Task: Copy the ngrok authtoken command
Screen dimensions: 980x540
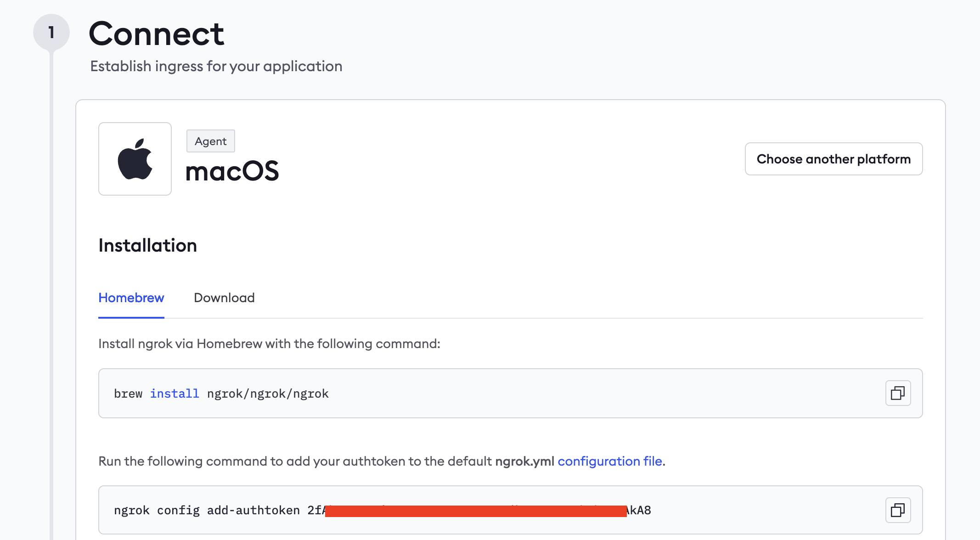Action: point(898,510)
